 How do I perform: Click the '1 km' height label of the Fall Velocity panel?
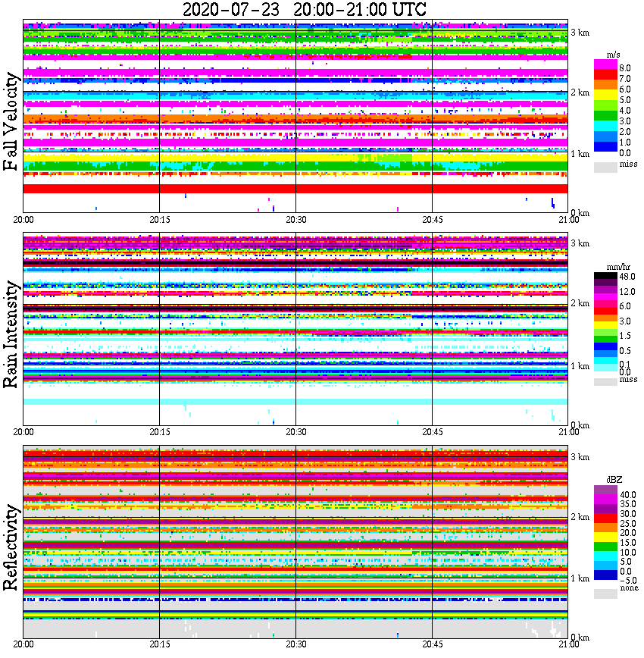(x=580, y=154)
